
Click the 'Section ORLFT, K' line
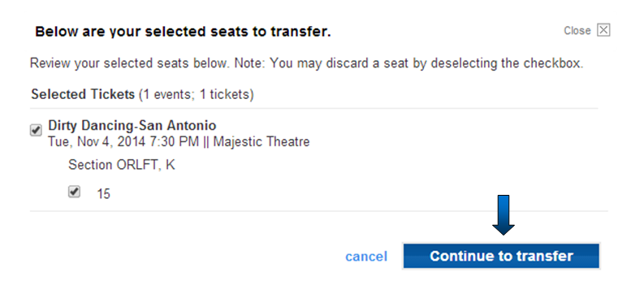pyautogui.click(x=122, y=165)
